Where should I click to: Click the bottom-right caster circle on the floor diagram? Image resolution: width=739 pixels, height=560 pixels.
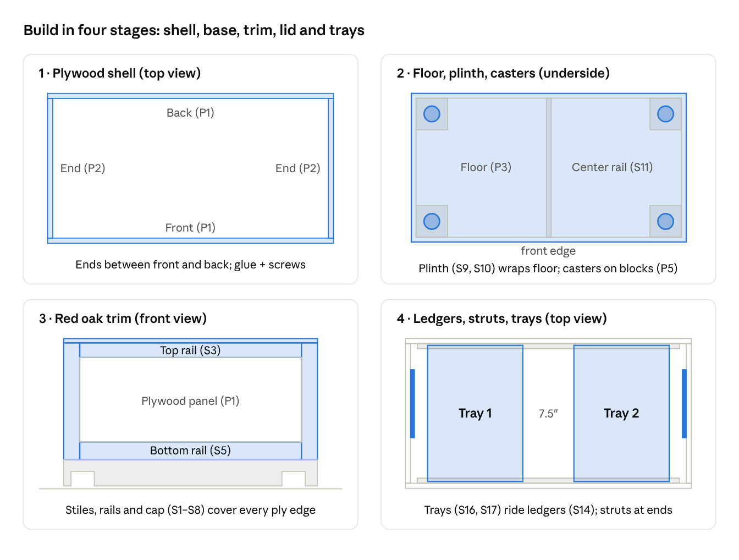coord(665,221)
